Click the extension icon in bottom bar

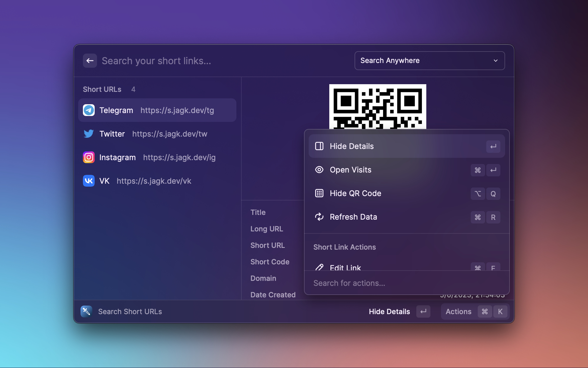tap(86, 311)
